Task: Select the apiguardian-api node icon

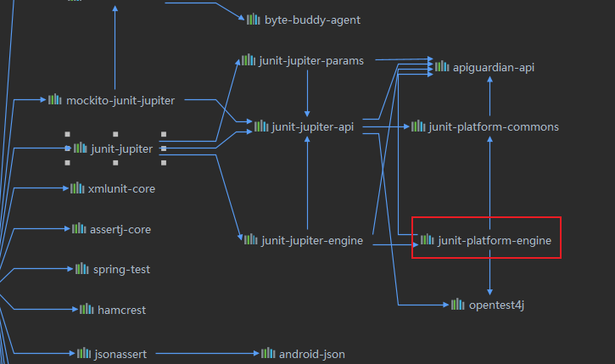Action: [x=442, y=66]
